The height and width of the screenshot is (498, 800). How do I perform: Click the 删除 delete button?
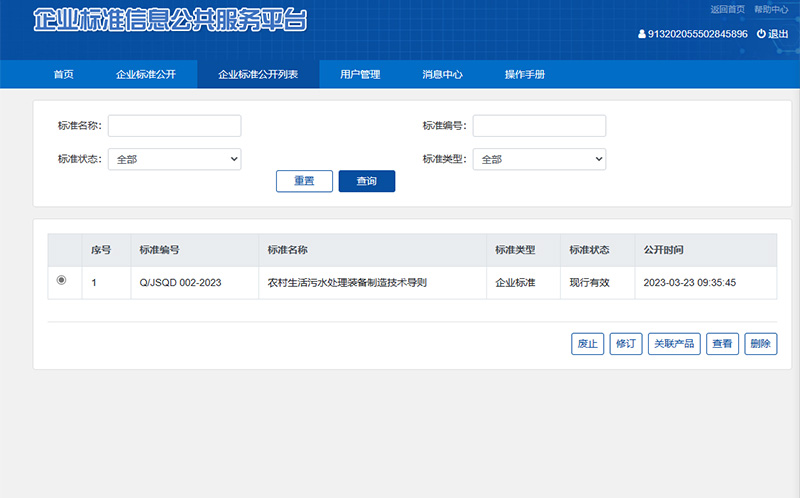(760, 344)
